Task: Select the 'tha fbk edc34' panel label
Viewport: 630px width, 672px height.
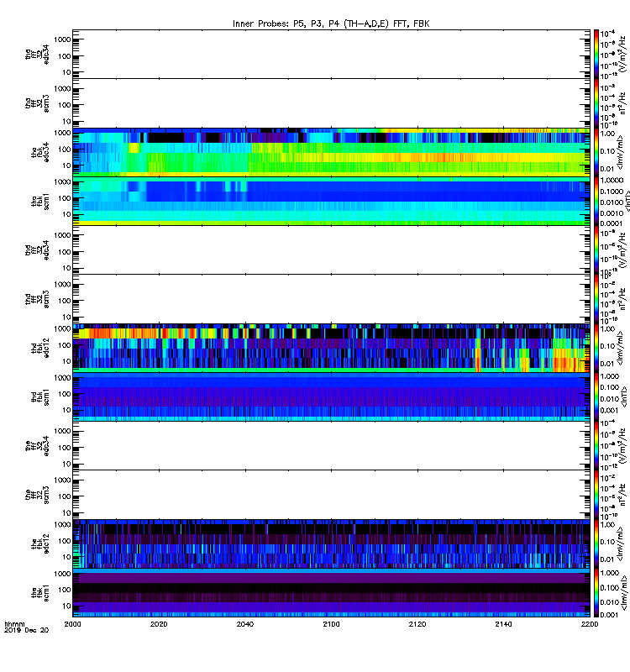Action: point(40,152)
